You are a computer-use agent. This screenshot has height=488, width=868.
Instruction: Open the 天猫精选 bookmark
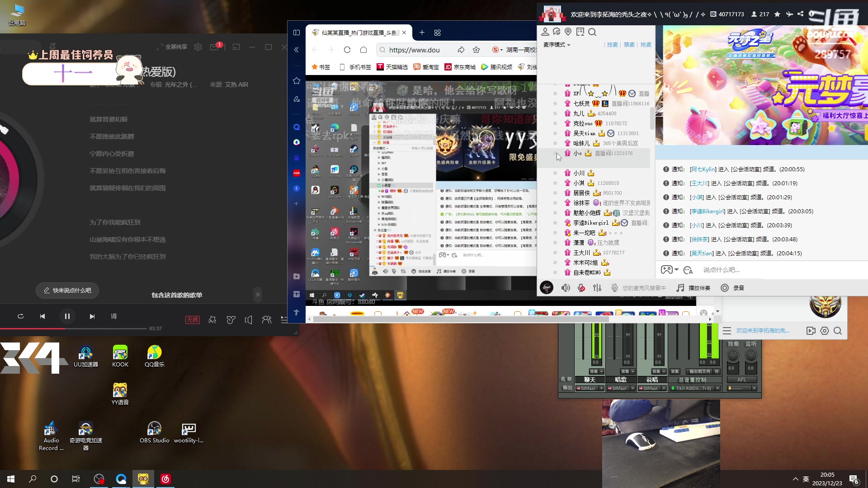tap(392, 67)
